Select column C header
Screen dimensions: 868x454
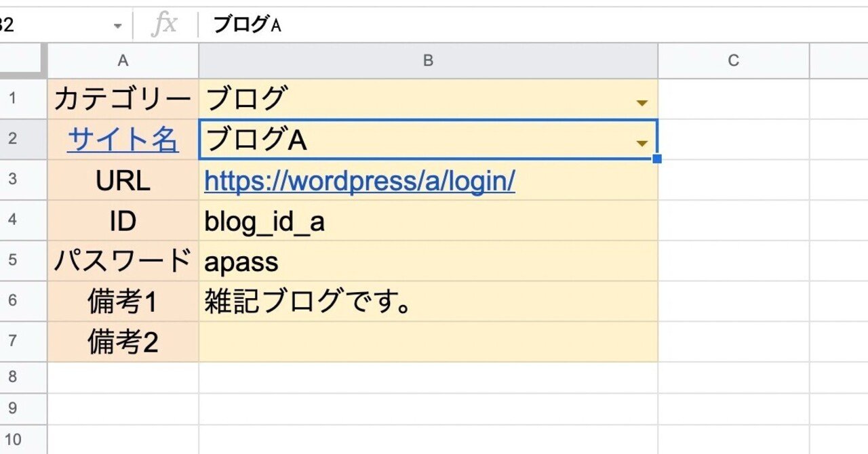tap(731, 61)
